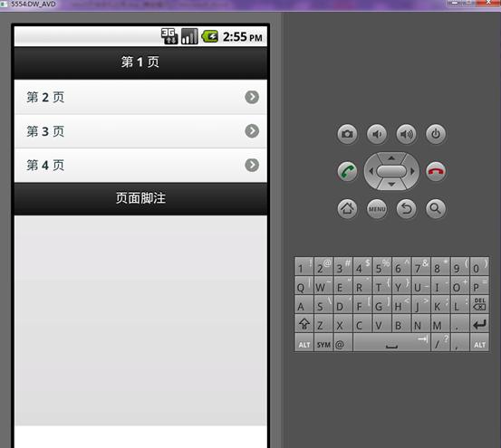
Task: Raise volume with the volume up button
Action: point(406,134)
